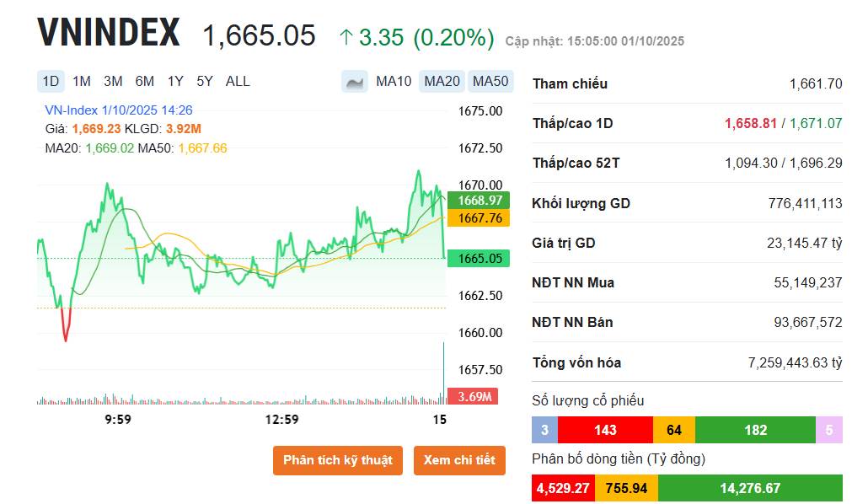
Task: Switch chart to 3M range
Action: click(113, 82)
